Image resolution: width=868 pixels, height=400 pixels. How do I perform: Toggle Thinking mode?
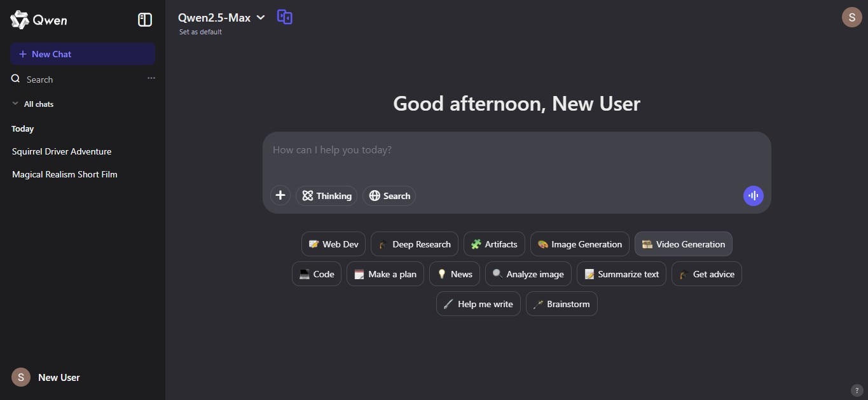pos(327,196)
